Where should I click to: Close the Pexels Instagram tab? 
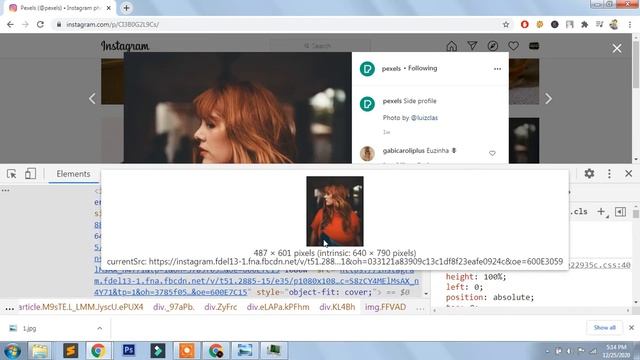point(109,8)
